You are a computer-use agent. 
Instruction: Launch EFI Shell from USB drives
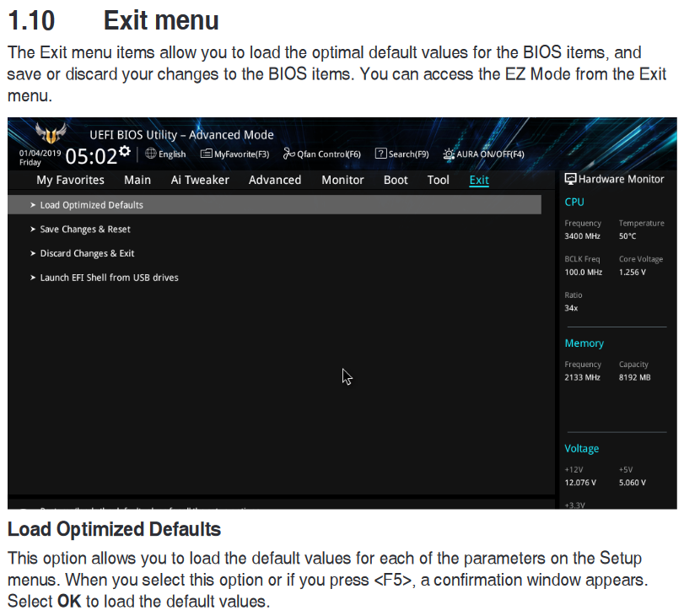[109, 278]
